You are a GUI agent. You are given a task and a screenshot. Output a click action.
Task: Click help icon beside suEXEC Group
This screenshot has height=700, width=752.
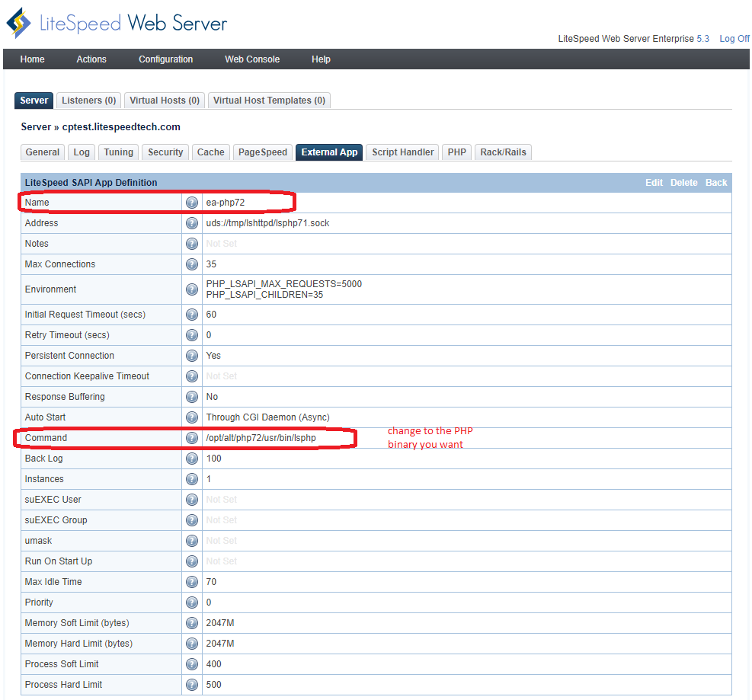(192, 521)
